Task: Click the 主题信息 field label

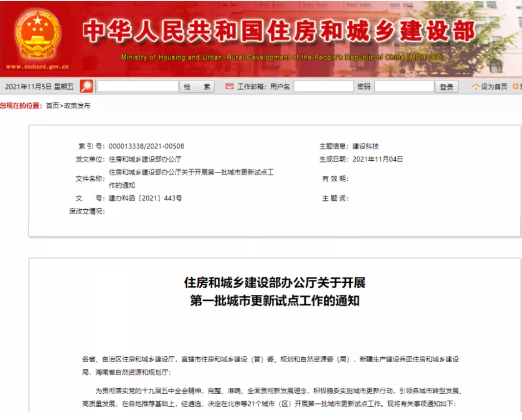Action: 334,146
